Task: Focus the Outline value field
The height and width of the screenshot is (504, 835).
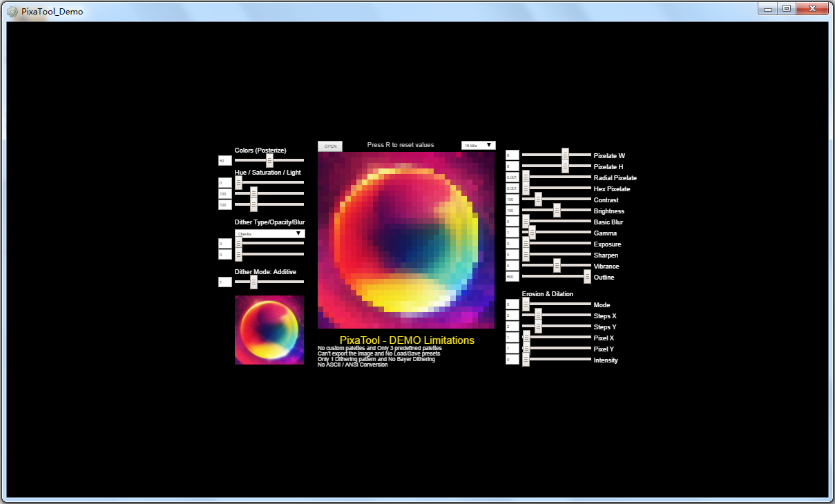Action: pos(512,277)
